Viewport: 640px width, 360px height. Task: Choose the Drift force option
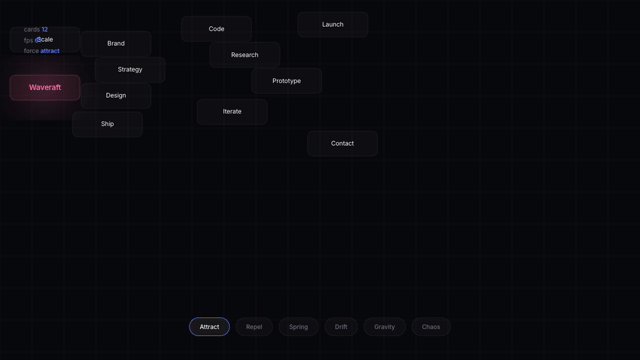pyautogui.click(x=341, y=327)
